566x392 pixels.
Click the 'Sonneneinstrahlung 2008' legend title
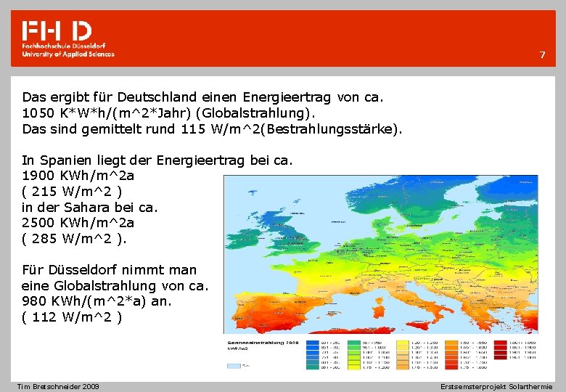(263, 343)
